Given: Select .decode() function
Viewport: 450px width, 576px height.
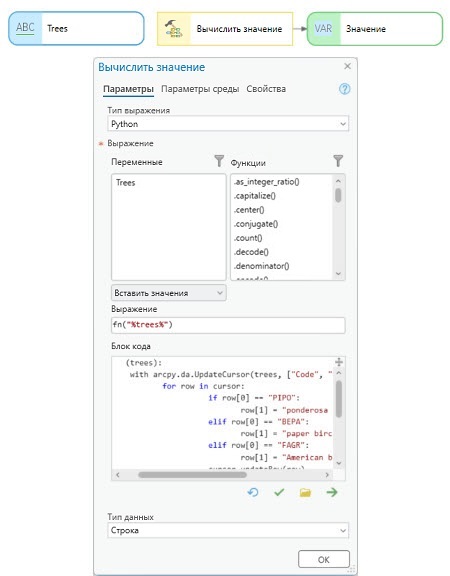Looking at the screenshot, I should pos(251,252).
